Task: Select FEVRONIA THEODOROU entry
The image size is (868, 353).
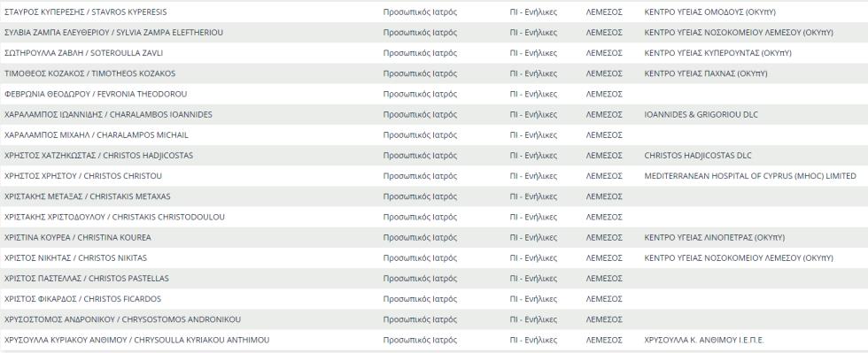Action: 96,94
